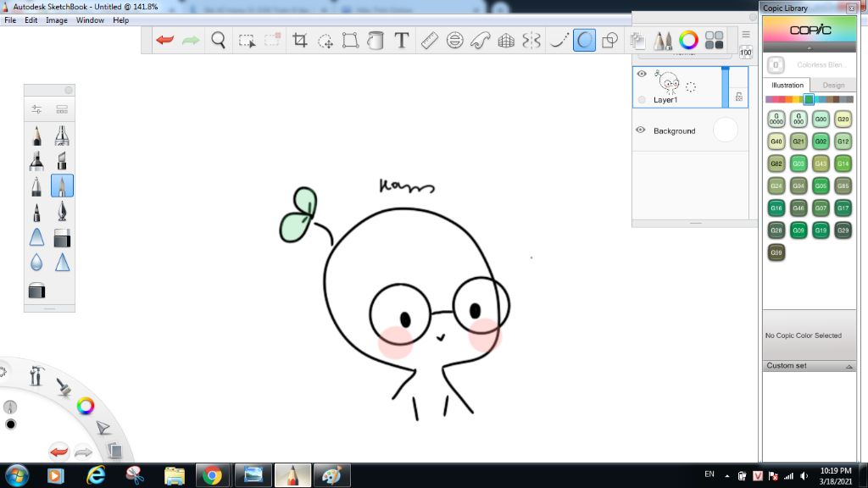Pick Copic color G99
This screenshot has height=488, width=868.
[776, 252]
